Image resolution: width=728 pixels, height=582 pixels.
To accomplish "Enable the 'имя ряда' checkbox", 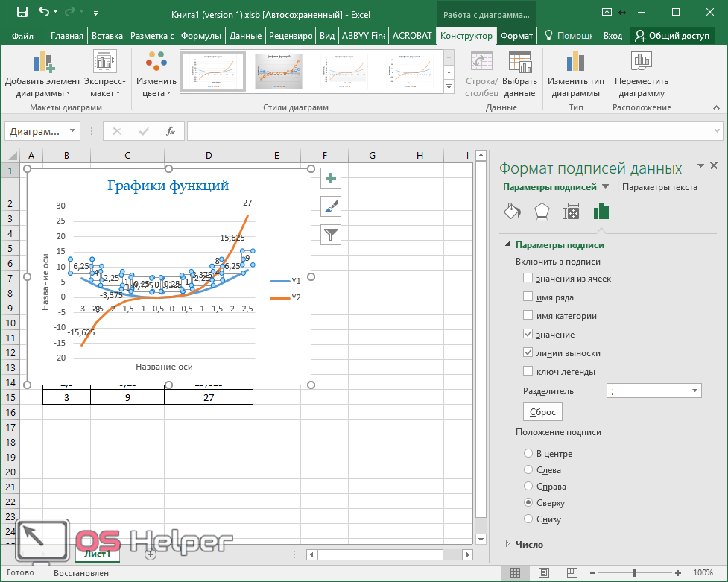I will pos(528,297).
